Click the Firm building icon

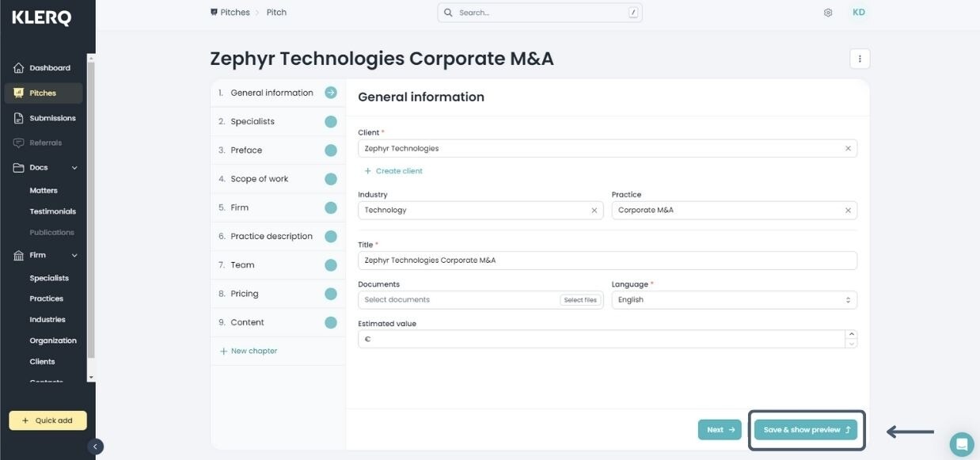point(18,255)
